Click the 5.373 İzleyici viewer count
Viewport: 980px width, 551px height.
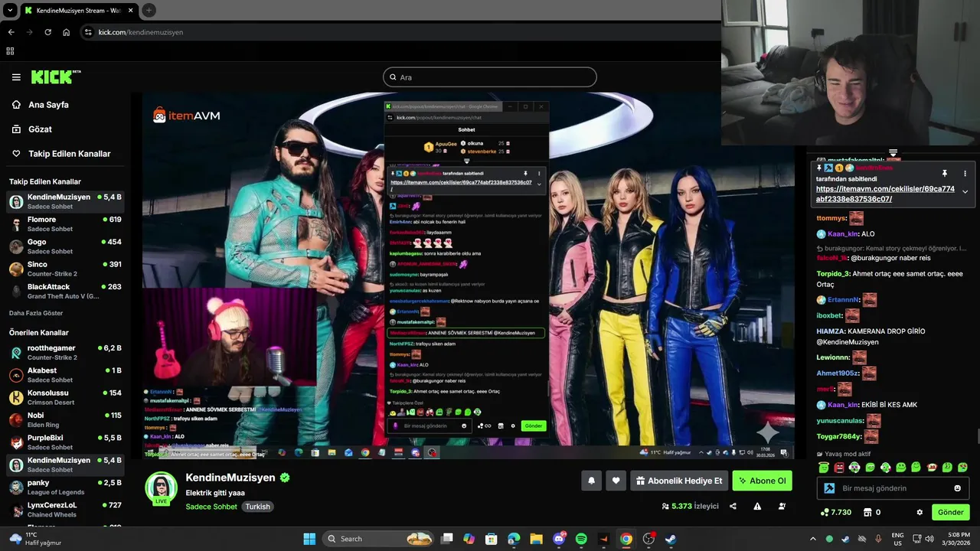click(x=691, y=506)
